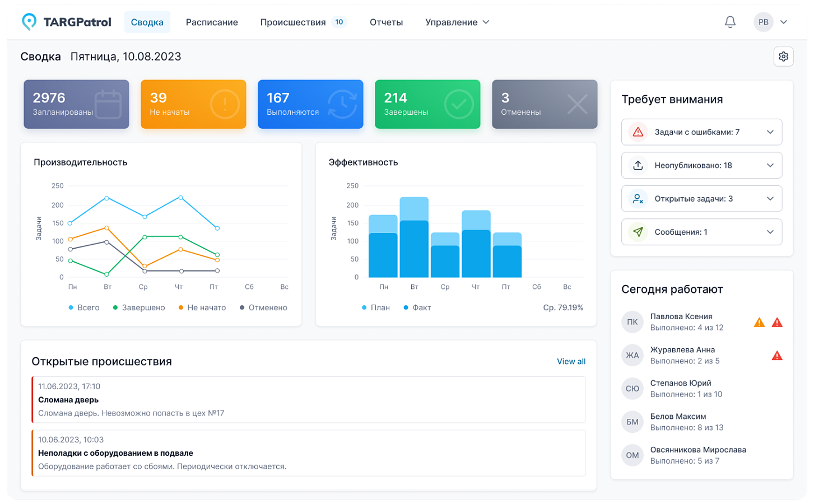Click red warning icon beside Журавлева Анна
814x504 pixels.
tap(777, 356)
